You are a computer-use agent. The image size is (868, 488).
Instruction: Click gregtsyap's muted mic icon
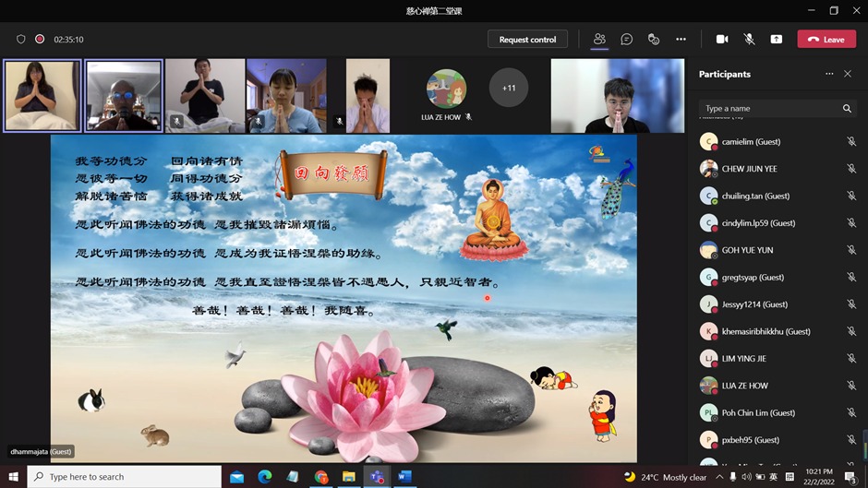pos(851,277)
